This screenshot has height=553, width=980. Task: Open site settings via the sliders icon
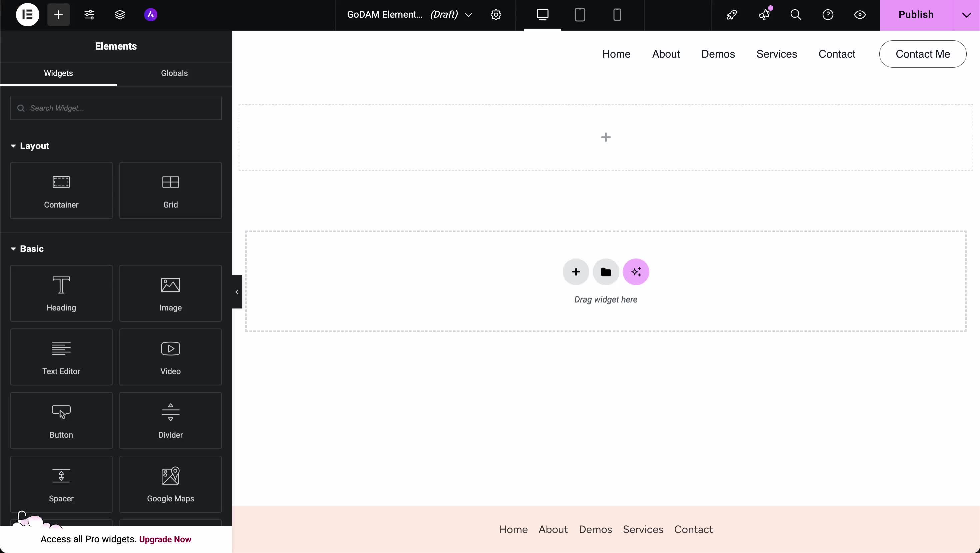(90, 15)
